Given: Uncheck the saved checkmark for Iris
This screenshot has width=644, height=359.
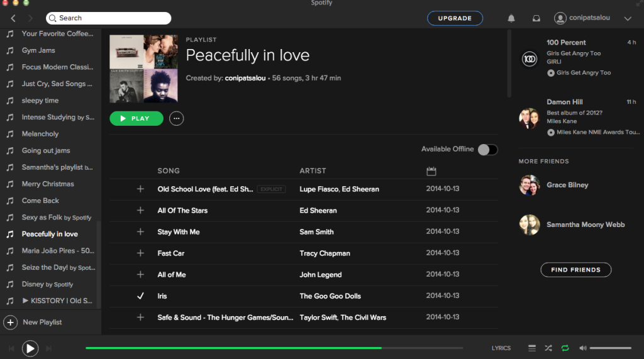Looking at the screenshot, I should (x=140, y=295).
